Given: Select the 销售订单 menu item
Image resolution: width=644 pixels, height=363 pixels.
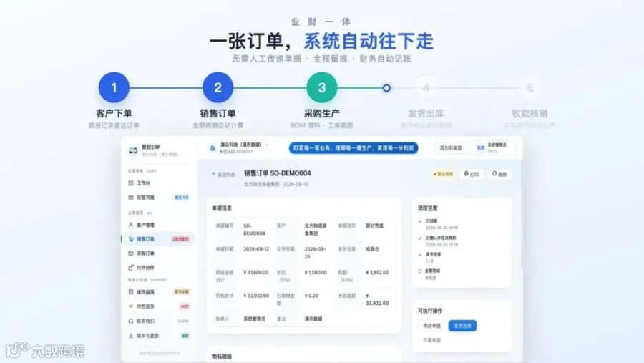Looking at the screenshot, I should coord(160,239).
